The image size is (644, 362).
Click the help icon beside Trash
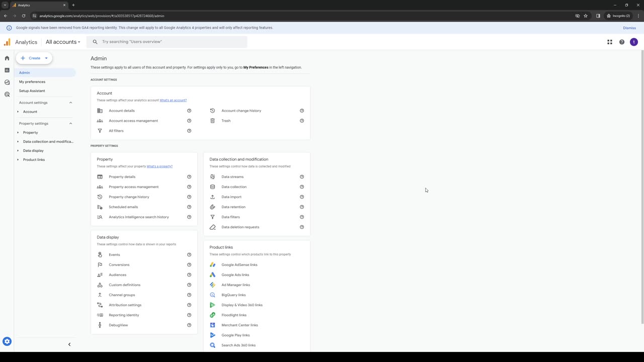302,121
